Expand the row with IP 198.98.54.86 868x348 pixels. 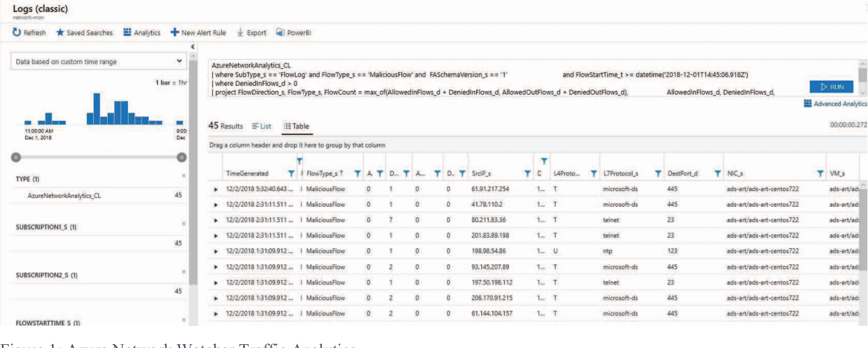pyautogui.click(x=216, y=252)
